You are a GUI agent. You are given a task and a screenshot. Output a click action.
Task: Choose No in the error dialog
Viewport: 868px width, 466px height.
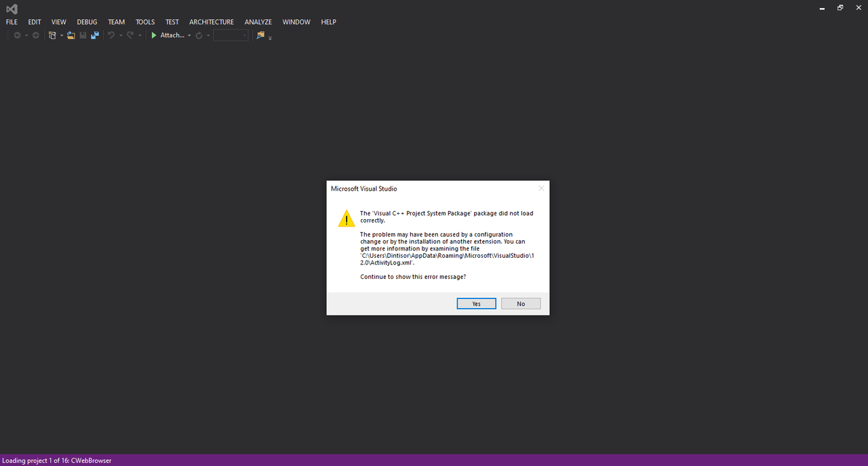tap(521, 304)
